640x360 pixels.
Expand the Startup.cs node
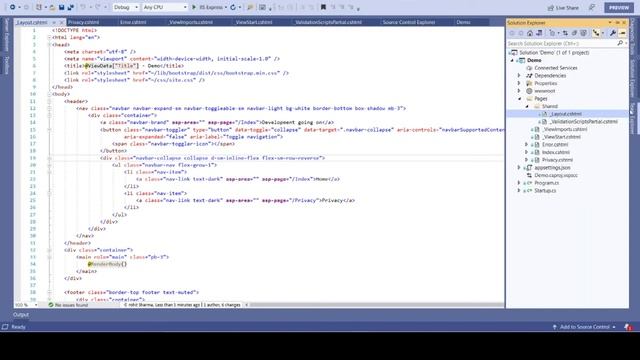[x=519, y=191]
